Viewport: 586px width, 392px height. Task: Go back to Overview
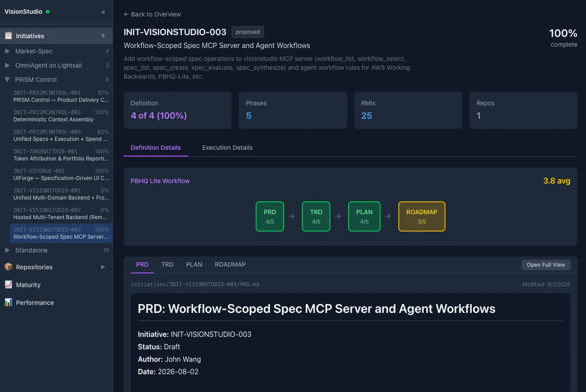click(152, 14)
